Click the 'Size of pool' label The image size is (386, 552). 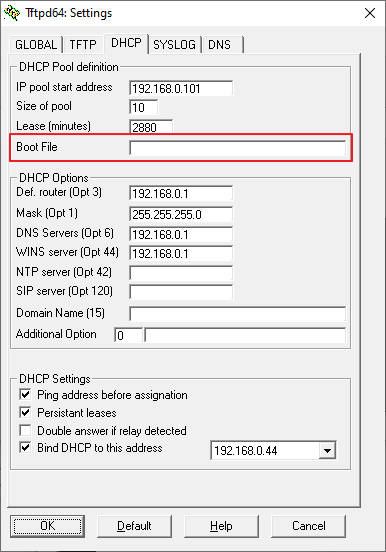pyautogui.click(x=44, y=106)
